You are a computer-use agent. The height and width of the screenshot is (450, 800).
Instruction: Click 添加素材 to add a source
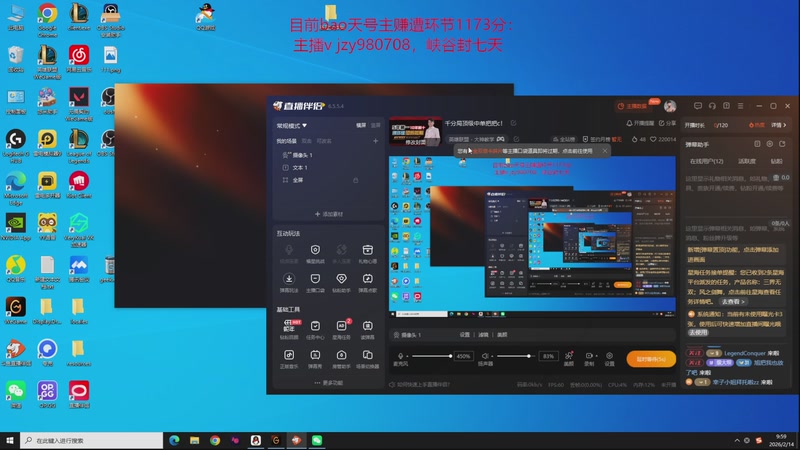click(329, 214)
